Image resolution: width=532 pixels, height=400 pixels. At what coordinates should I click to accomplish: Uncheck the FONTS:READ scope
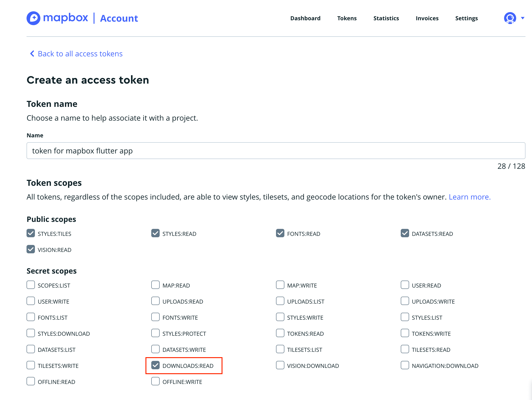[x=280, y=233]
